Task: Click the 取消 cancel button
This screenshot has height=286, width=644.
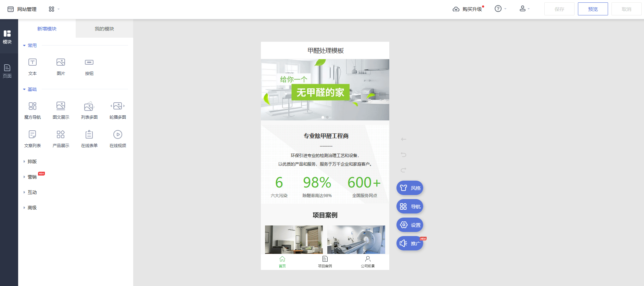Action: (x=627, y=9)
